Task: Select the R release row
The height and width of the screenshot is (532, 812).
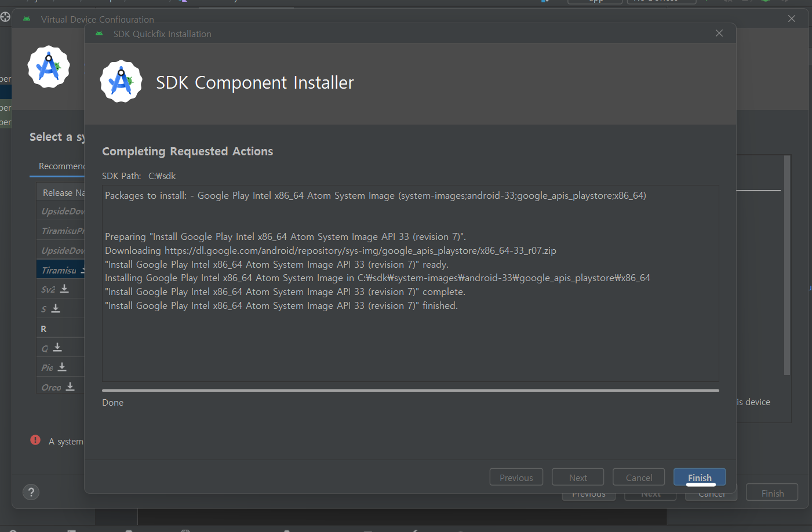Action: [60, 329]
